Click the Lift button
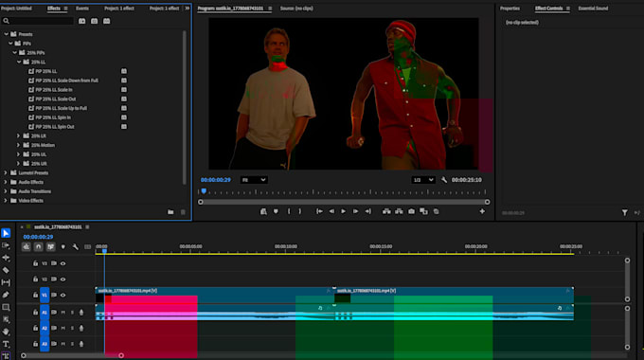The image size is (644, 360). (386, 211)
